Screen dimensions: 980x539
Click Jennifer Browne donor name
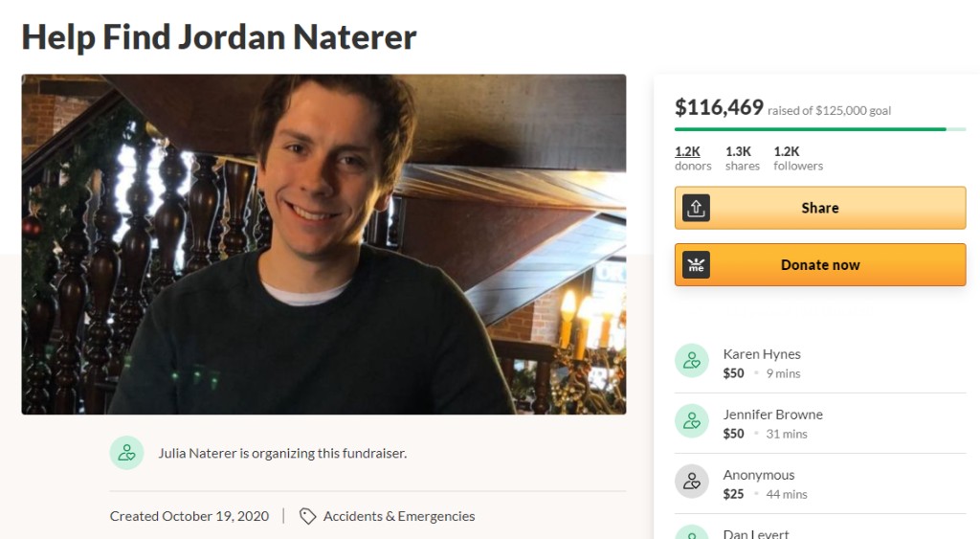772,414
